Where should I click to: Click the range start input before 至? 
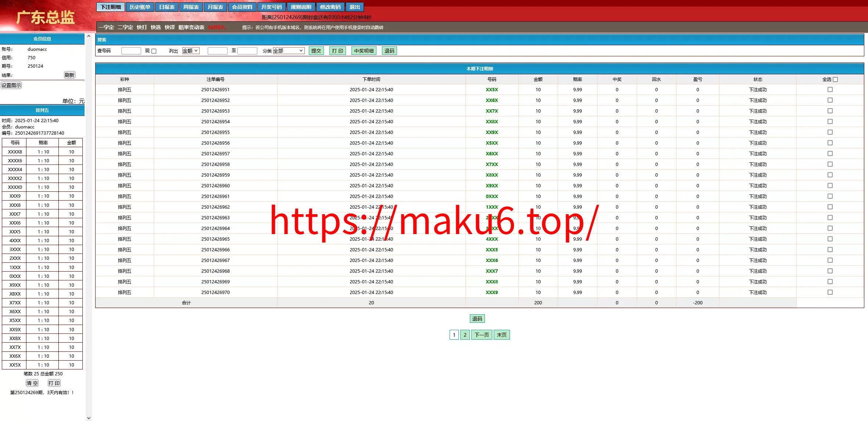point(218,51)
